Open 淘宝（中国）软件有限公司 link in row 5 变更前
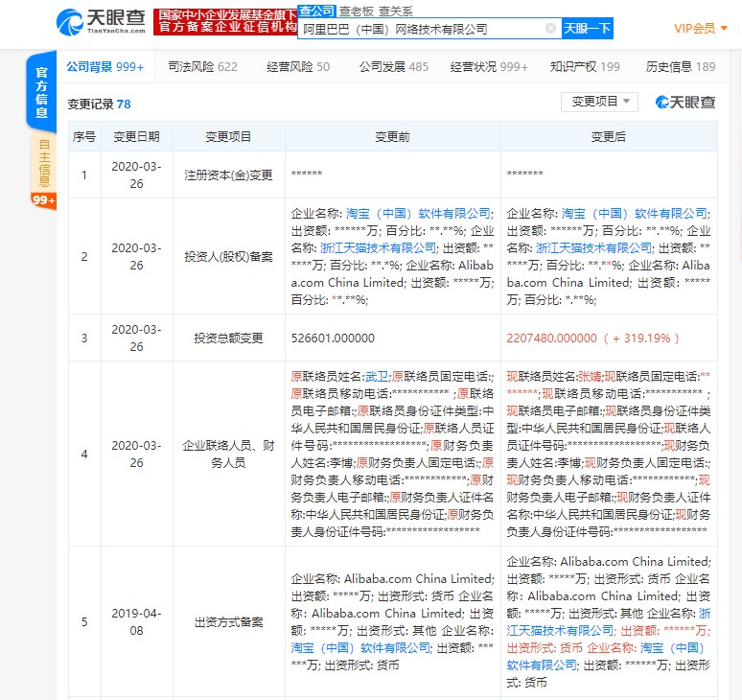The width and height of the screenshot is (742, 700). pyautogui.click(x=360, y=648)
